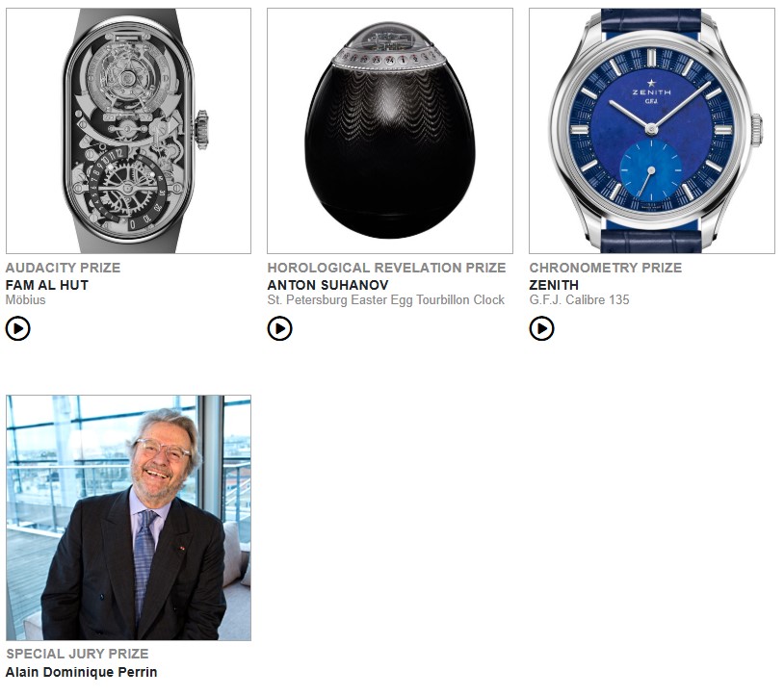
Task: Click the G.F.J. Calibre 135 model name
Action: pyautogui.click(x=580, y=299)
